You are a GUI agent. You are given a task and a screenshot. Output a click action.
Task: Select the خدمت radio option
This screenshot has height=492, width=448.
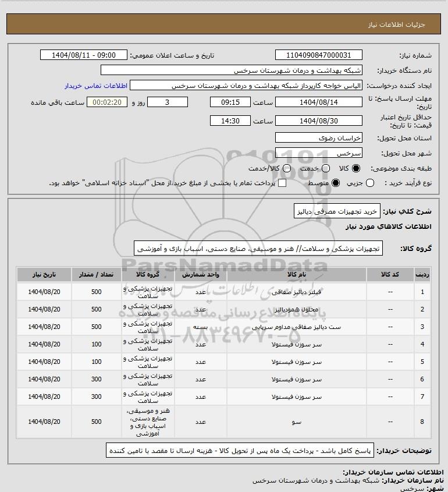coord(326,168)
